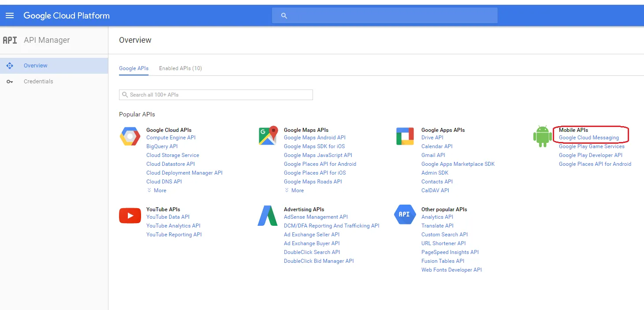Click the Overview sidebar icon
Viewport: 644px width, 310px height.
[10, 66]
